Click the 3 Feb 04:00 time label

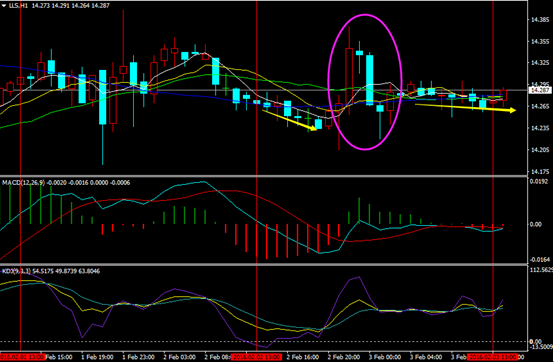(426, 357)
